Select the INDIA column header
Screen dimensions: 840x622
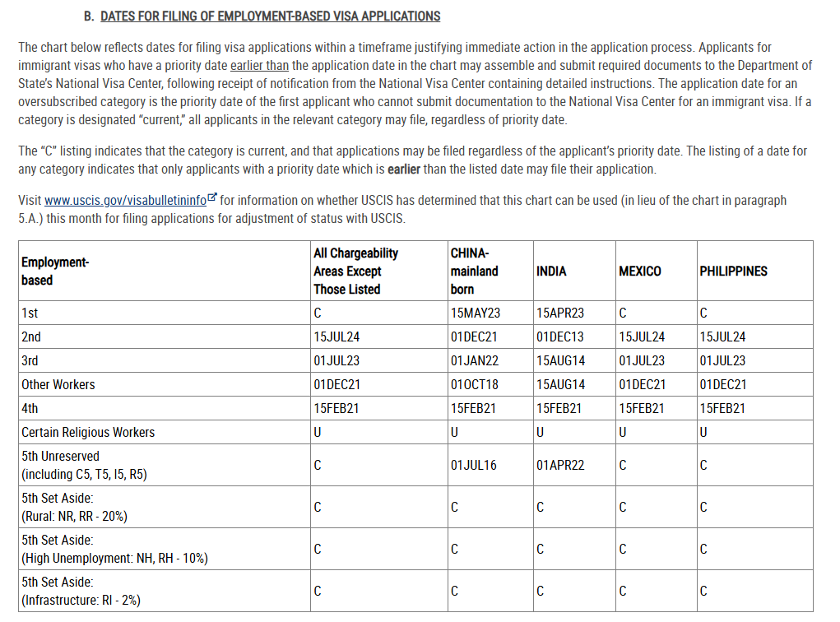[x=551, y=271]
